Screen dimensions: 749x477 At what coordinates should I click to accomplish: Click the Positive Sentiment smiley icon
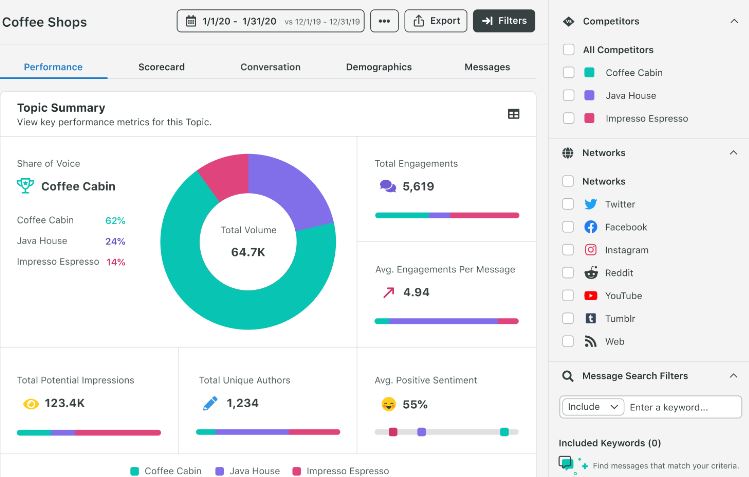pos(389,404)
